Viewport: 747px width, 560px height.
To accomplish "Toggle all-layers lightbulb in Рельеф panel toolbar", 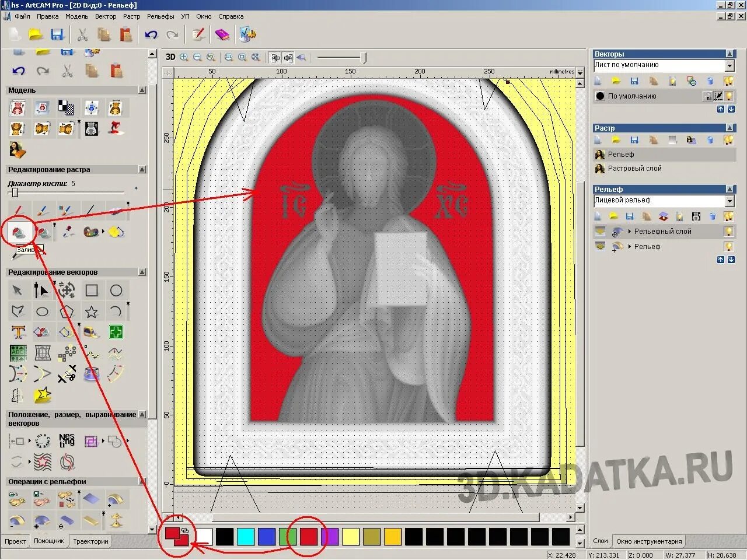I will click(728, 216).
